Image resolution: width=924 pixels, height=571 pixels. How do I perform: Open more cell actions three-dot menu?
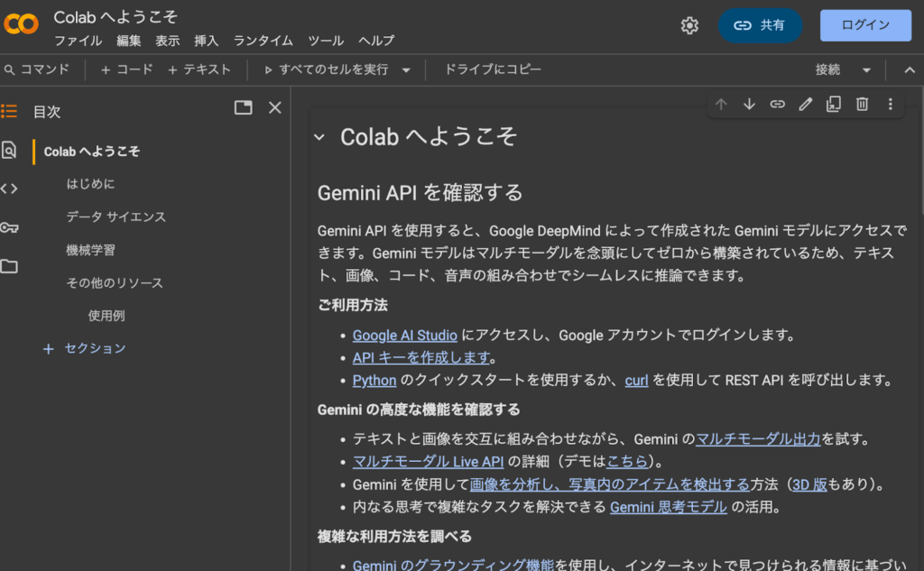891,105
